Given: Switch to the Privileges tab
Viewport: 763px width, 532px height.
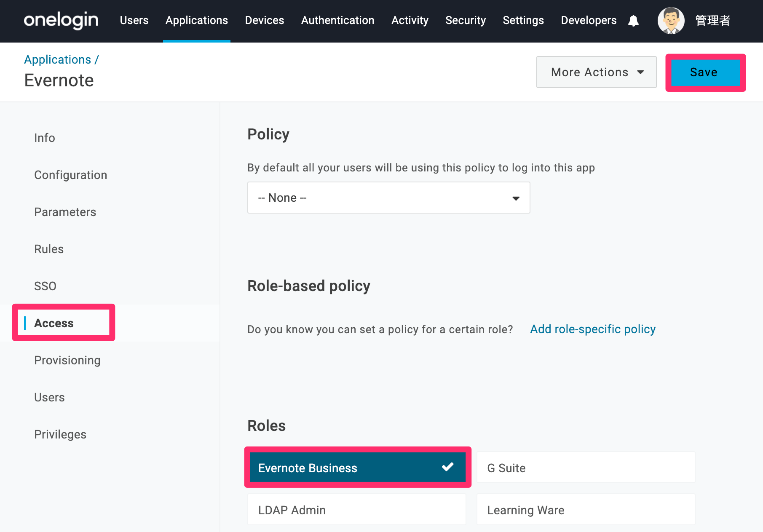Looking at the screenshot, I should click(60, 434).
